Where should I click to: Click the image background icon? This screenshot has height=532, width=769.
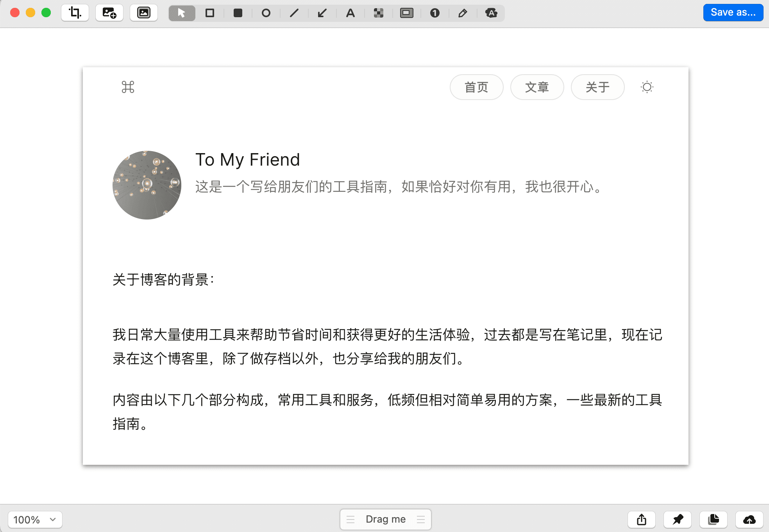pyautogui.click(x=144, y=13)
